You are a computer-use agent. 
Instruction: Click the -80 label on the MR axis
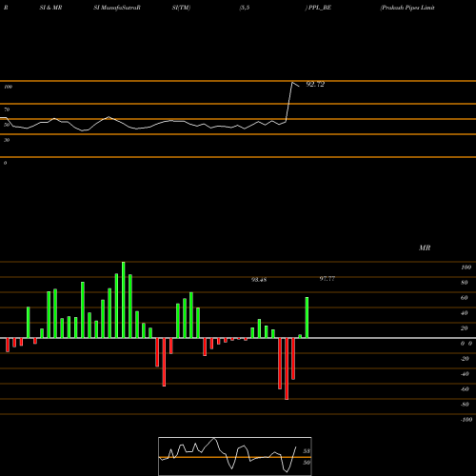[465, 405]
